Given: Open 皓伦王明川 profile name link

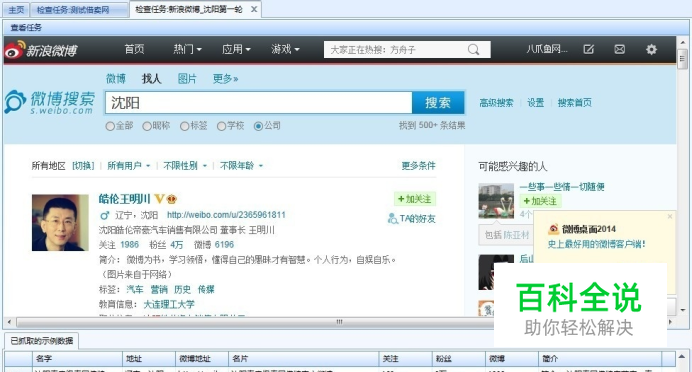Looking at the screenshot, I should pyautogui.click(x=125, y=199).
